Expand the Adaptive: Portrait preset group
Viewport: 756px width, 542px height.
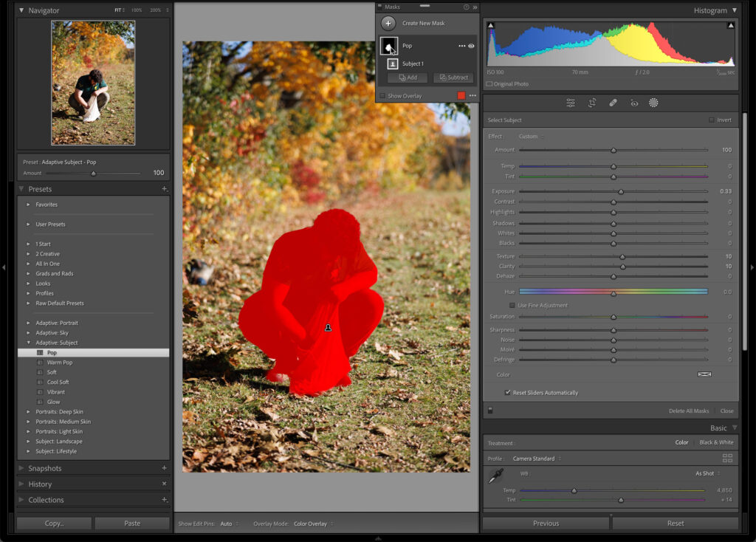point(29,323)
